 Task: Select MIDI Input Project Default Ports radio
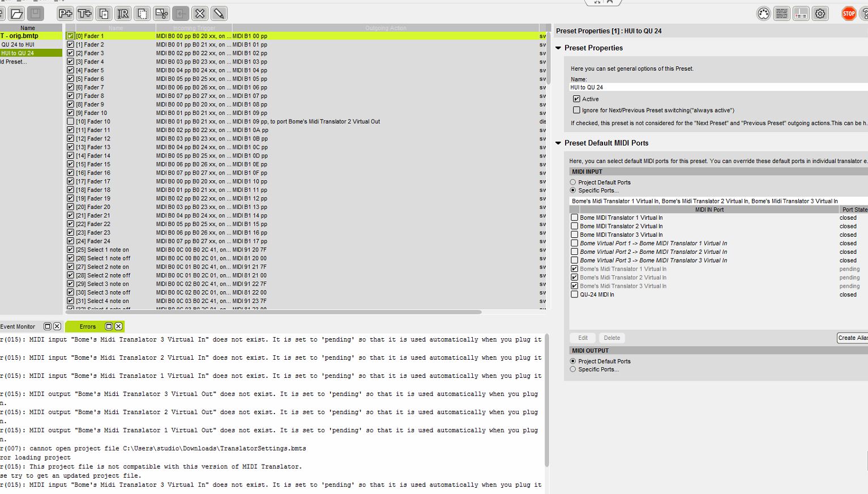[573, 182]
